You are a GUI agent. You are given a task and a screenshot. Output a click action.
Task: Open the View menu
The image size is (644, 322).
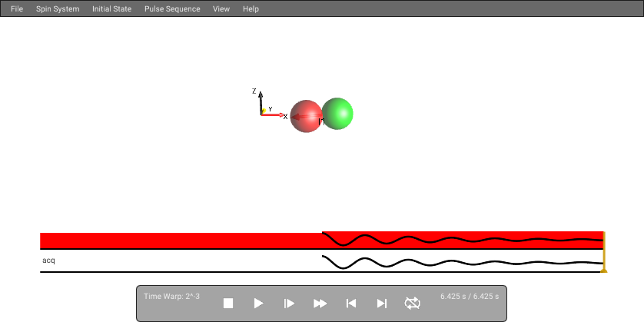pos(221,8)
